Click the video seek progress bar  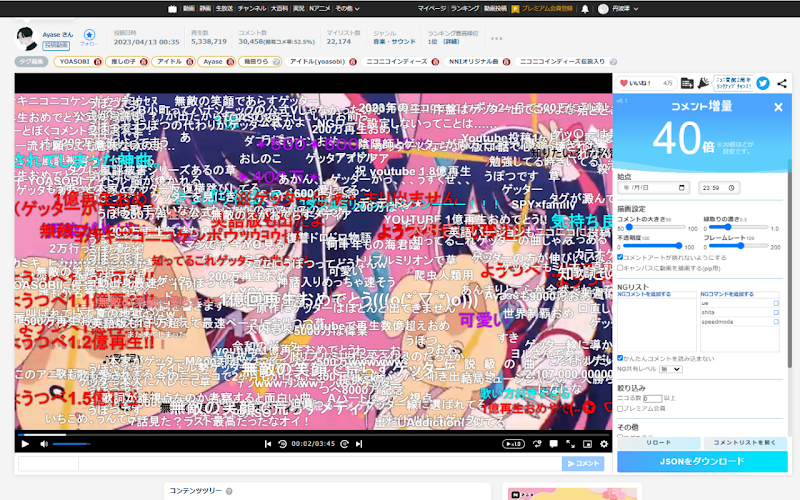click(313, 435)
